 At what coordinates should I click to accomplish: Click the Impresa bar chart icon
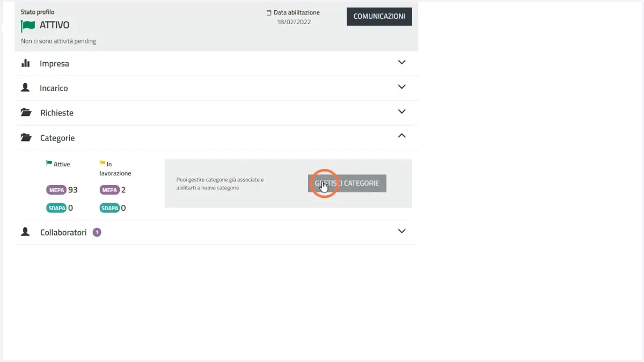pos(25,63)
